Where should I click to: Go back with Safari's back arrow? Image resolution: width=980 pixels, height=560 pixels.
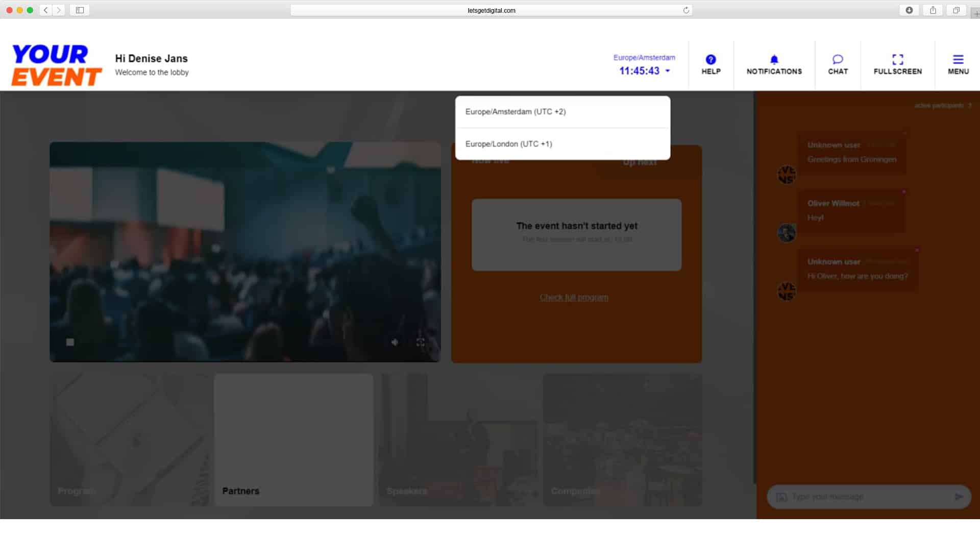[x=46, y=10]
